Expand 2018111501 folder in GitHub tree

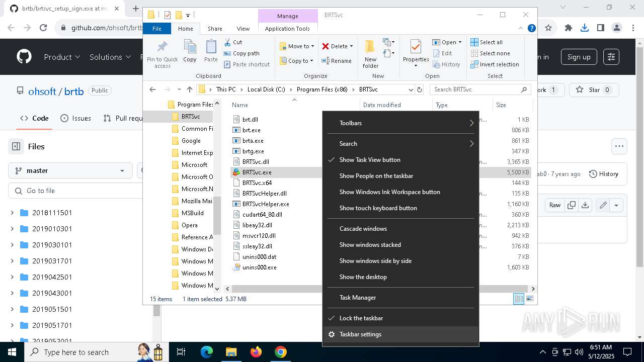point(12,213)
